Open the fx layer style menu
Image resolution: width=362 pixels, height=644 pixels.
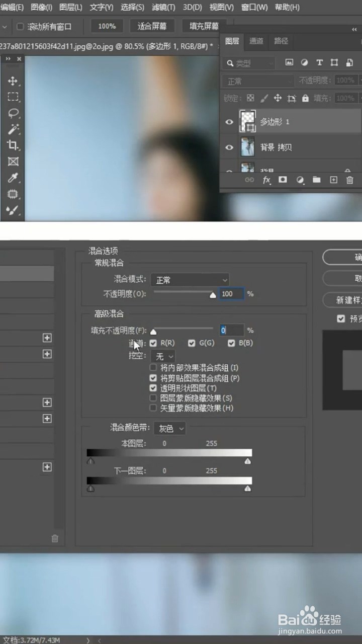266,180
